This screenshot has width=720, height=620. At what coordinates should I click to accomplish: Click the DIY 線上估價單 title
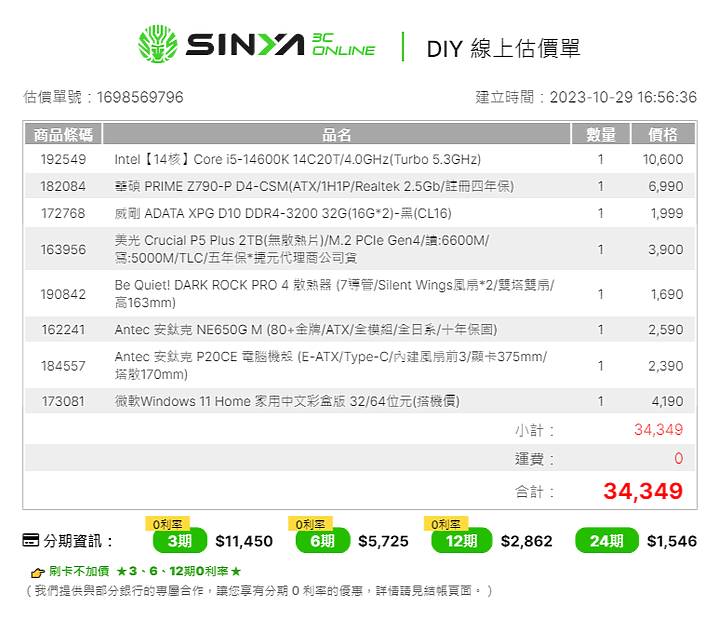[x=503, y=49]
